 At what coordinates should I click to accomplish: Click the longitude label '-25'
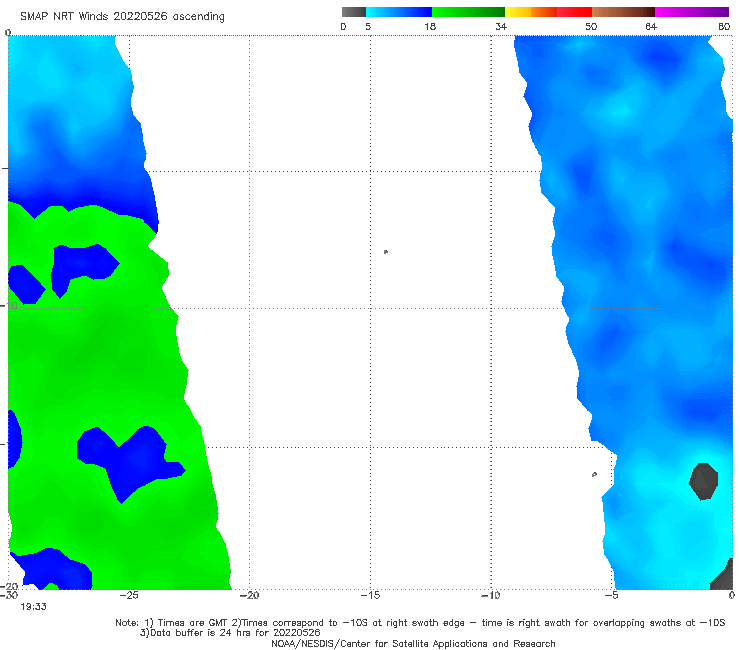pyautogui.click(x=129, y=596)
